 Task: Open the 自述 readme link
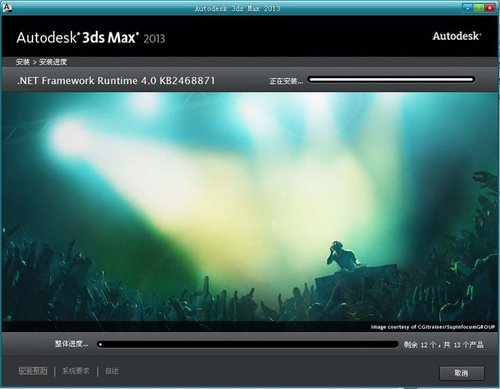112,371
